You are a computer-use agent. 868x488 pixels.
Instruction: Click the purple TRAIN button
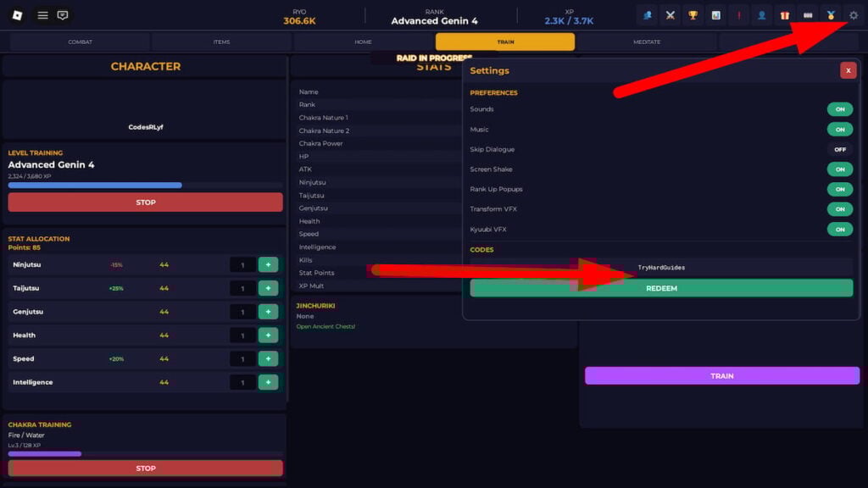point(721,375)
